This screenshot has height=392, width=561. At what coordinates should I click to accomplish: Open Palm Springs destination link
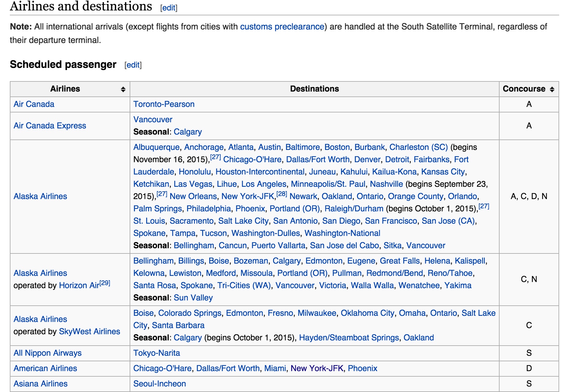coord(158,209)
